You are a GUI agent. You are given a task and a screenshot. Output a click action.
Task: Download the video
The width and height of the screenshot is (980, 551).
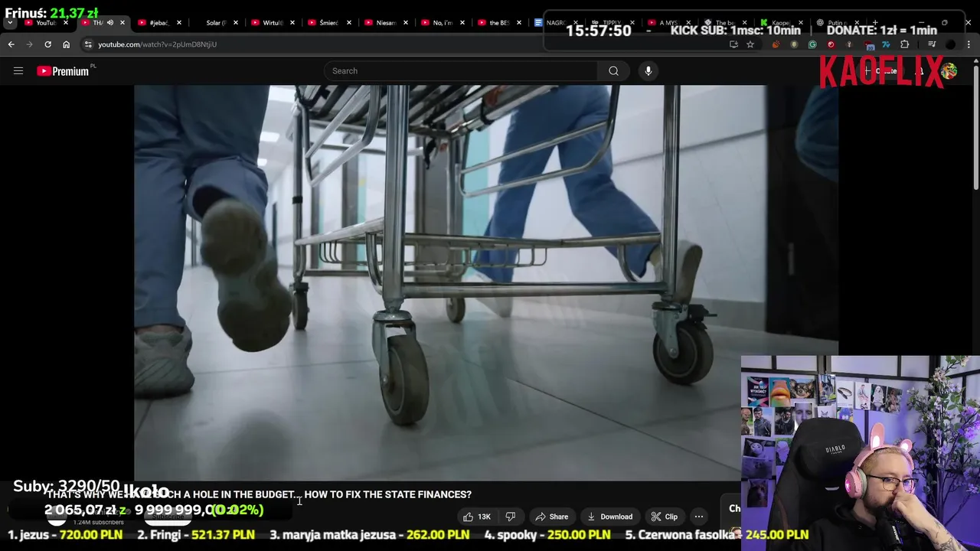click(609, 517)
